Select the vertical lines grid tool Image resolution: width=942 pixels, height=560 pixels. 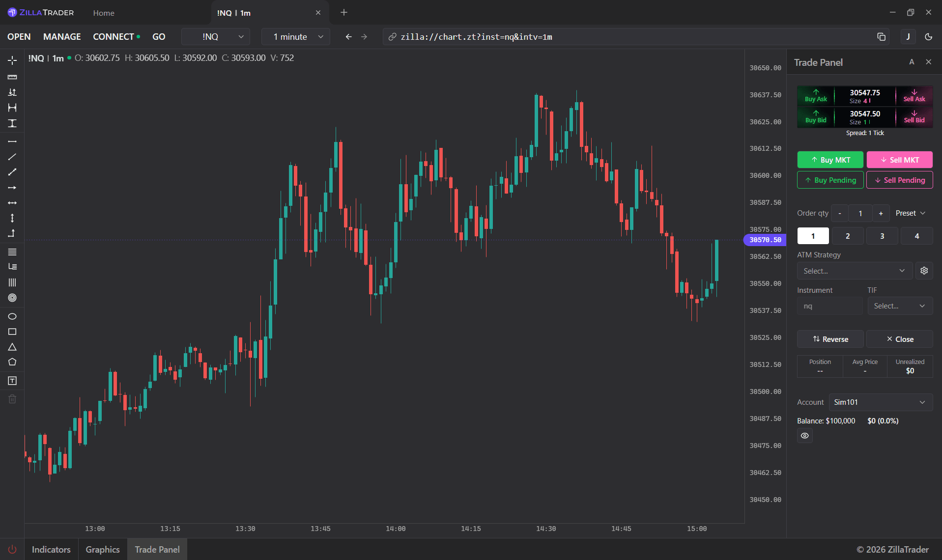[x=12, y=282]
